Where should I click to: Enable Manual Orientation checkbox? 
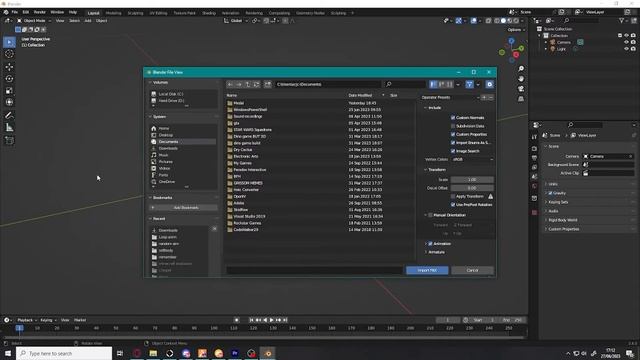430,215
